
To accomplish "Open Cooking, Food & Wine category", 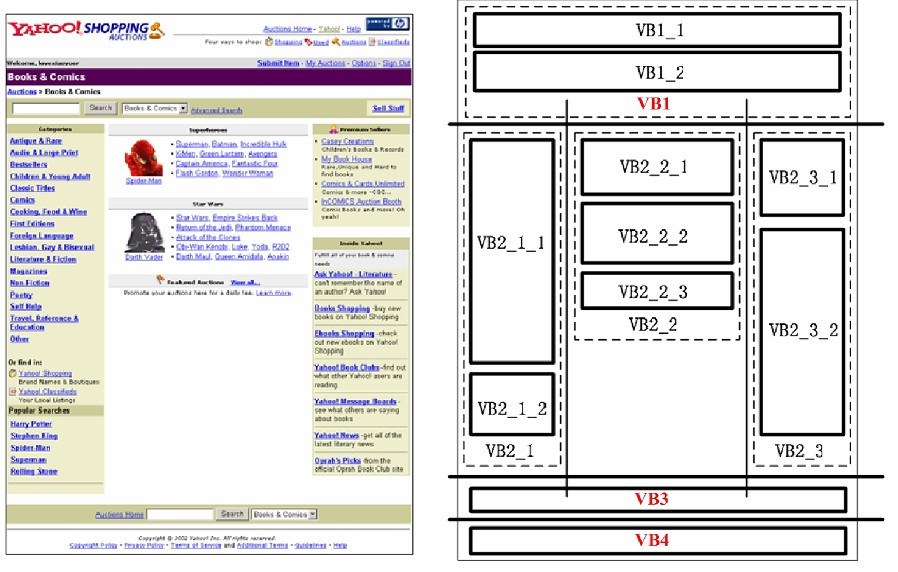I will [x=49, y=212].
